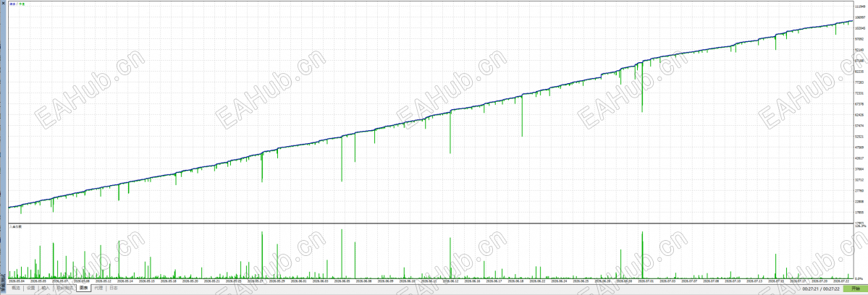Click the 2026.06.05 date on the time axis

click(342, 281)
